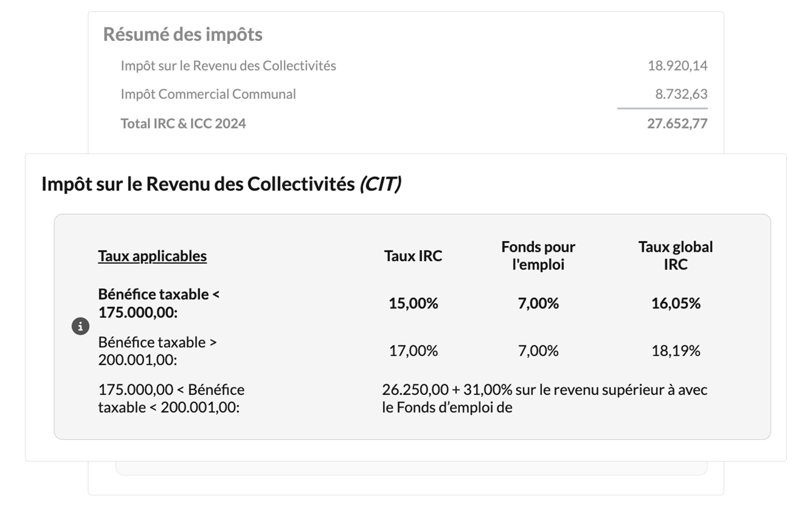Click the 8.732,63 amount value

(681, 94)
